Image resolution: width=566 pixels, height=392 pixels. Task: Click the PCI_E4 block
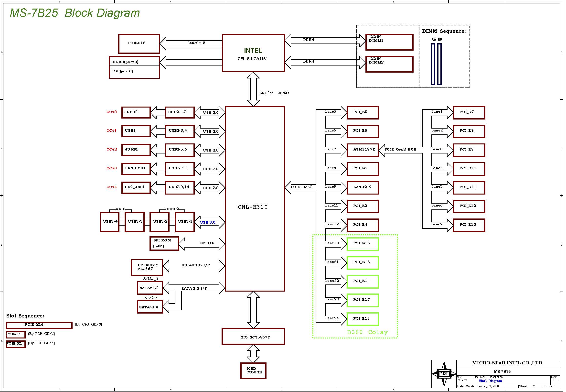363,225
